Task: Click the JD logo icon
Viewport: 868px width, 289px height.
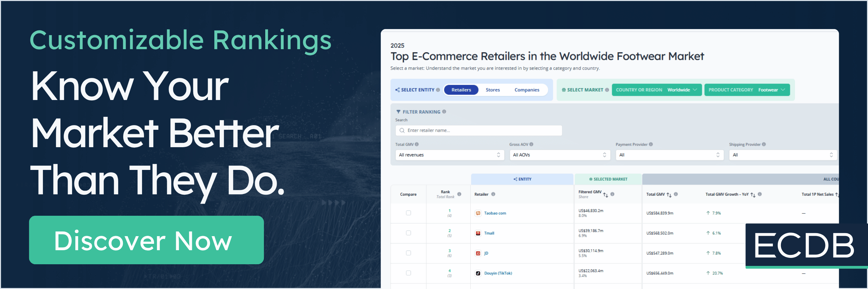Action: click(x=478, y=253)
